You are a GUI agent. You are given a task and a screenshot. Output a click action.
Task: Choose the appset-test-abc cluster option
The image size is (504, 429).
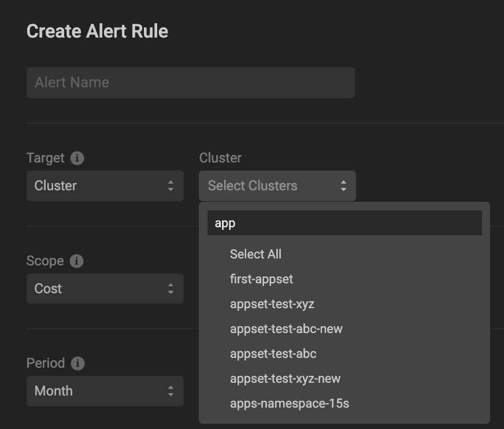[x=273, y=353]
